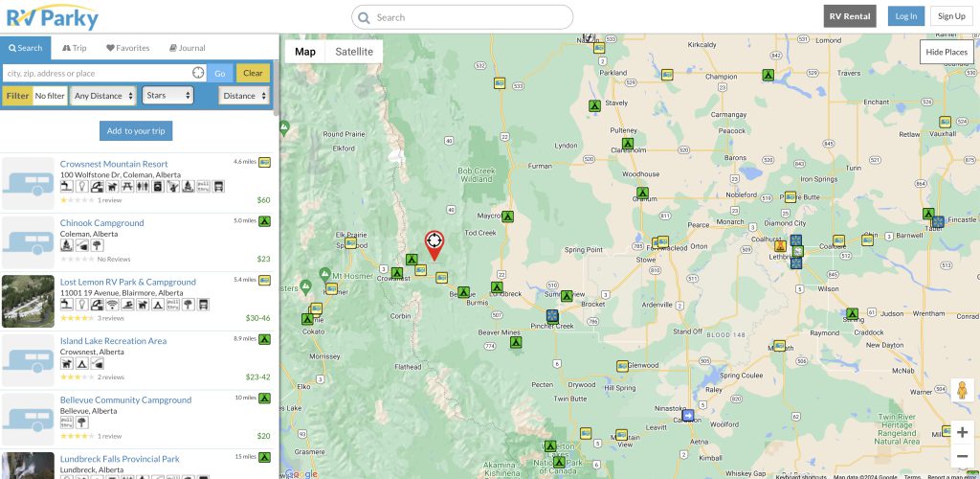Switch the map to Satellite view
980x479 pixels.
point(354,52)
